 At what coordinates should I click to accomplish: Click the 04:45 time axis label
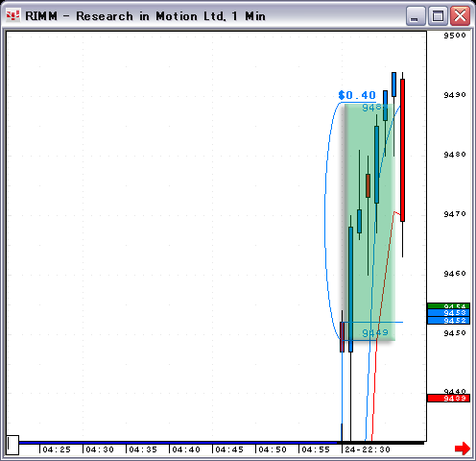point(229,449)
